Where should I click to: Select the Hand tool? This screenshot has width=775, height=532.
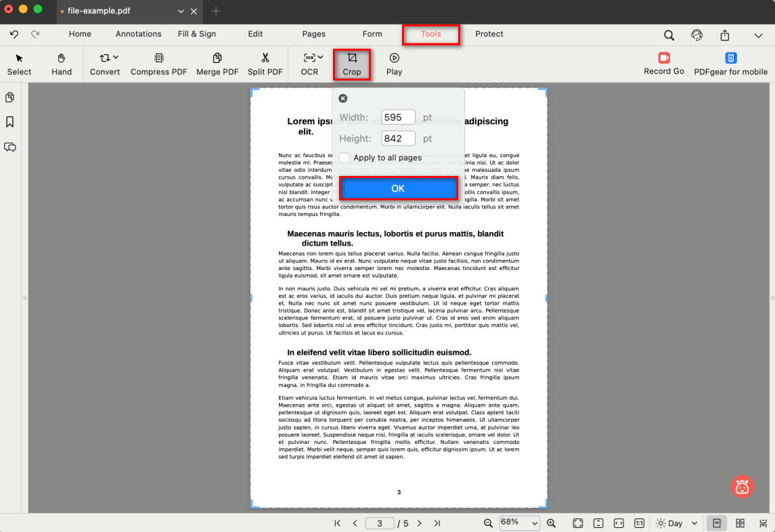[62, 58]
